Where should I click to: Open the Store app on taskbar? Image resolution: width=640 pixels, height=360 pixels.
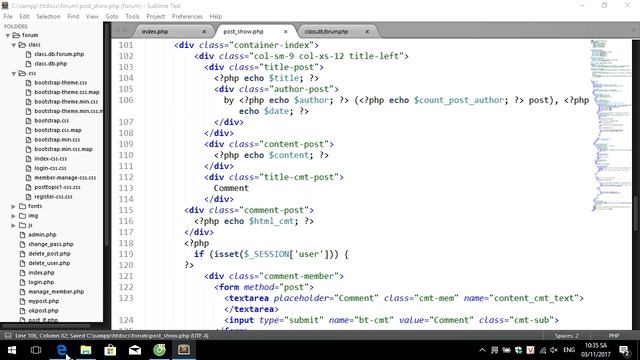click(x=110, y=350)
